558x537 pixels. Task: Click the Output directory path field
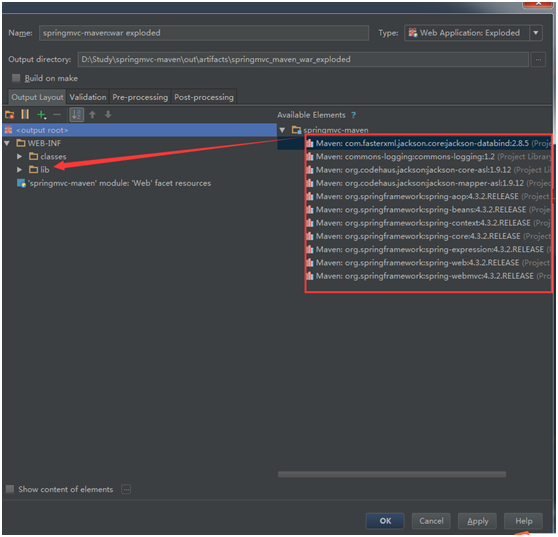pos(303,59)
